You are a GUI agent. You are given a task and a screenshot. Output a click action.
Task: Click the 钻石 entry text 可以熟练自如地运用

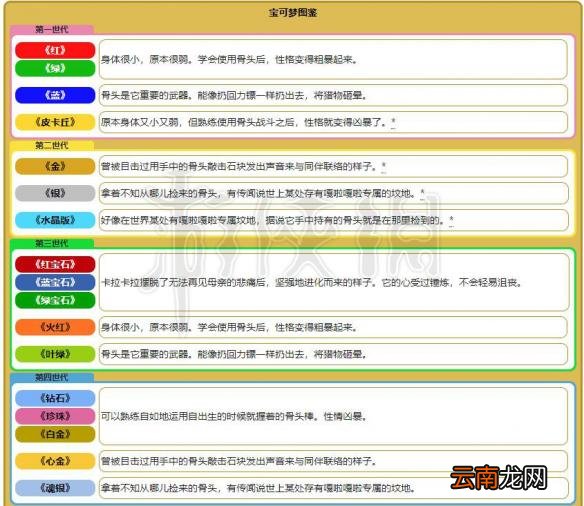(234, 416)
